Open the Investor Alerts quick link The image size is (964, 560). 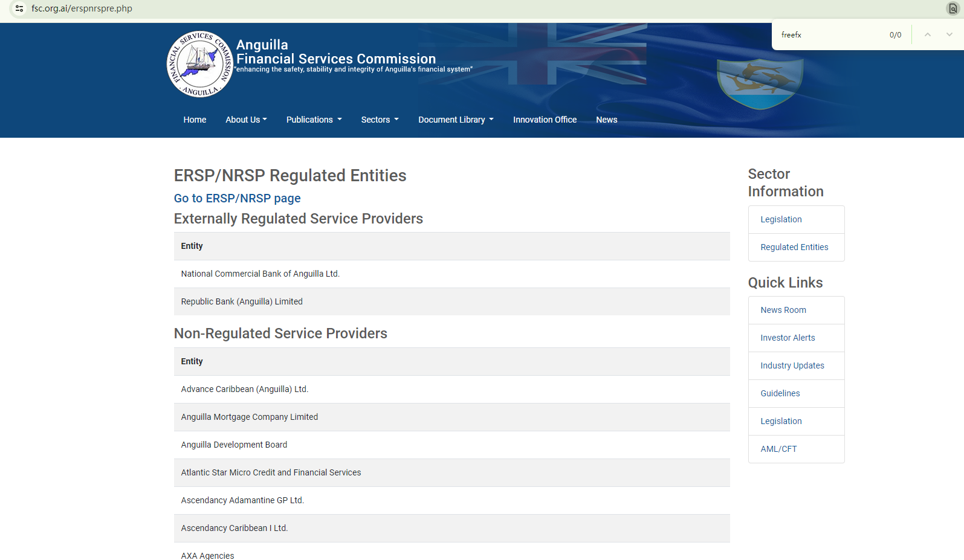(x=796, y=338)
